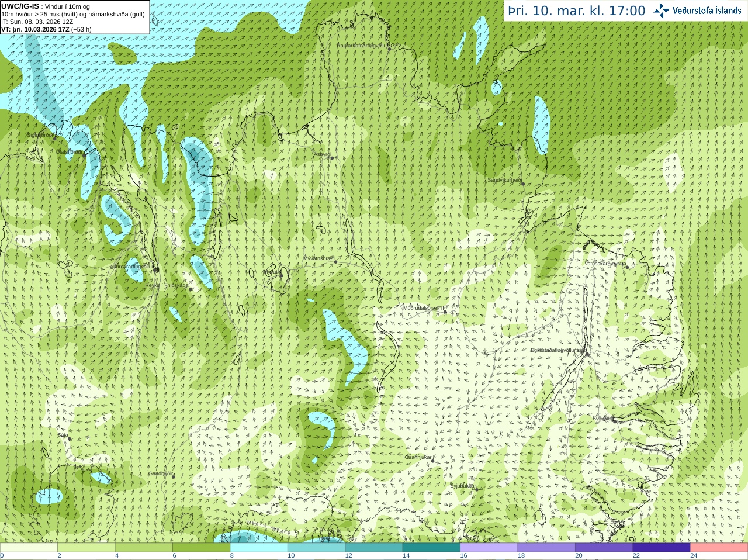Viewport: 748px width, 560px height.
Task: Click the pink legend swatch above 24 m/s
Action: pos(719,547)
